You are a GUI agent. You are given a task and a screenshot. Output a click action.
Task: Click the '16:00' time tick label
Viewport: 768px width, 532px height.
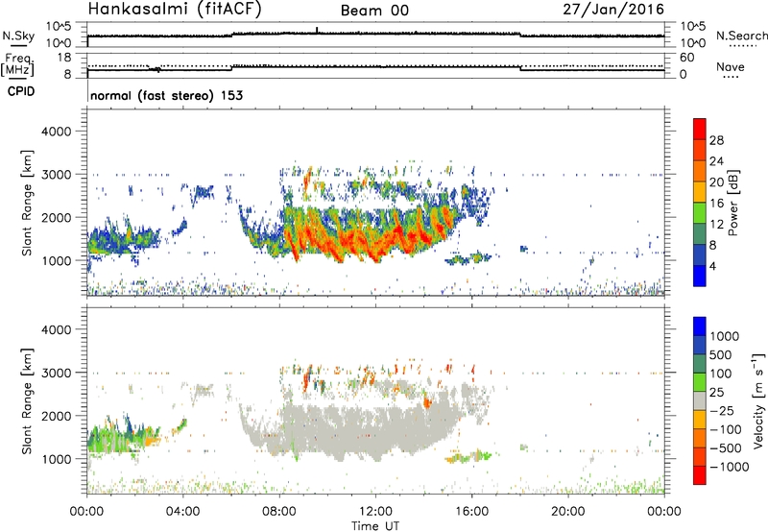coord(471,512)
